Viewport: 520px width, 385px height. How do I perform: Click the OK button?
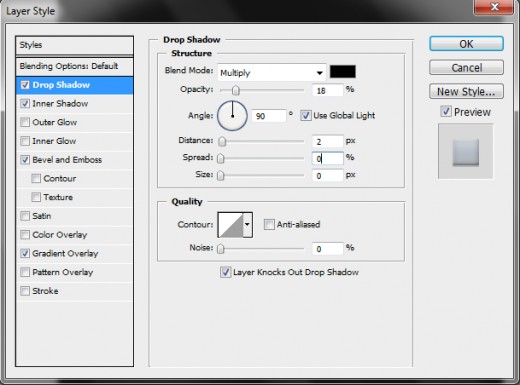[466, 44]
